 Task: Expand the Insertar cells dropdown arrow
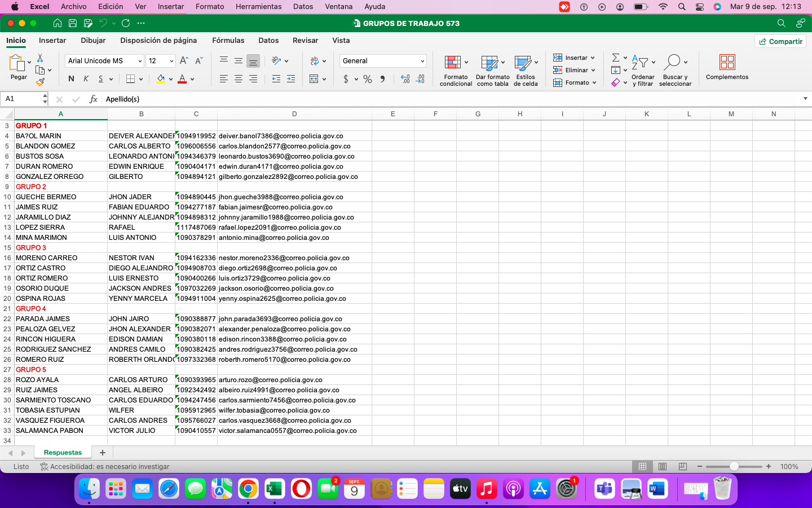(x=593, y=58)
